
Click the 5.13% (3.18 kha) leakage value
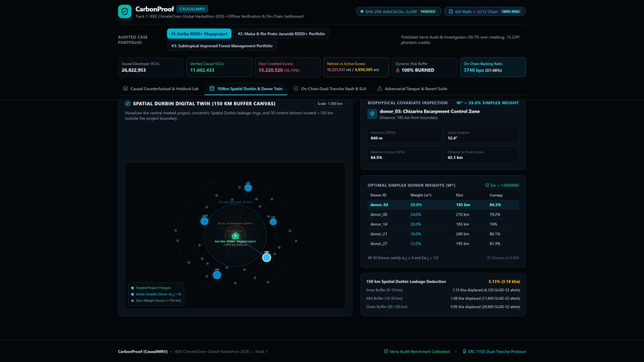click(504, 281)
